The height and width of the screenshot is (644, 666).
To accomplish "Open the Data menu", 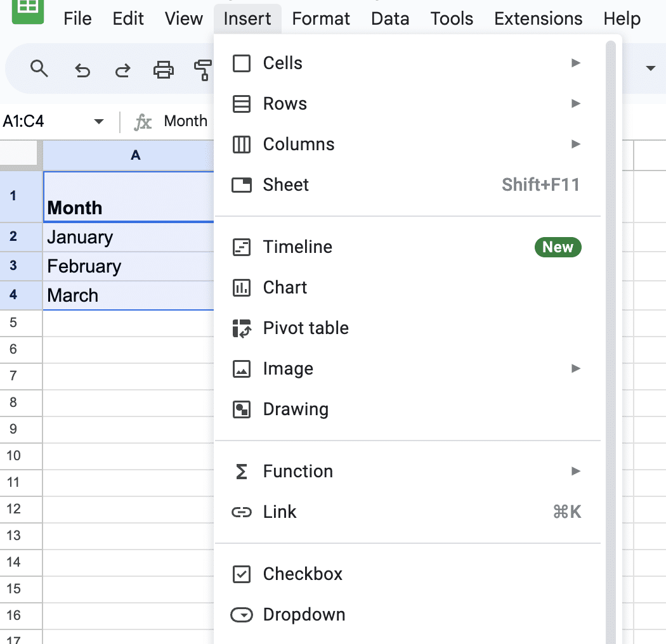I will point(390,19).
